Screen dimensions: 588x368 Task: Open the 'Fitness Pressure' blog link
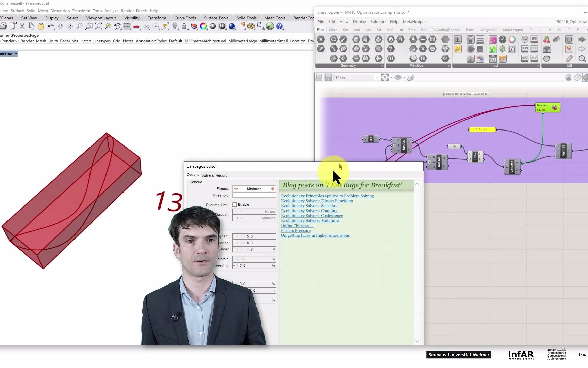296,231
